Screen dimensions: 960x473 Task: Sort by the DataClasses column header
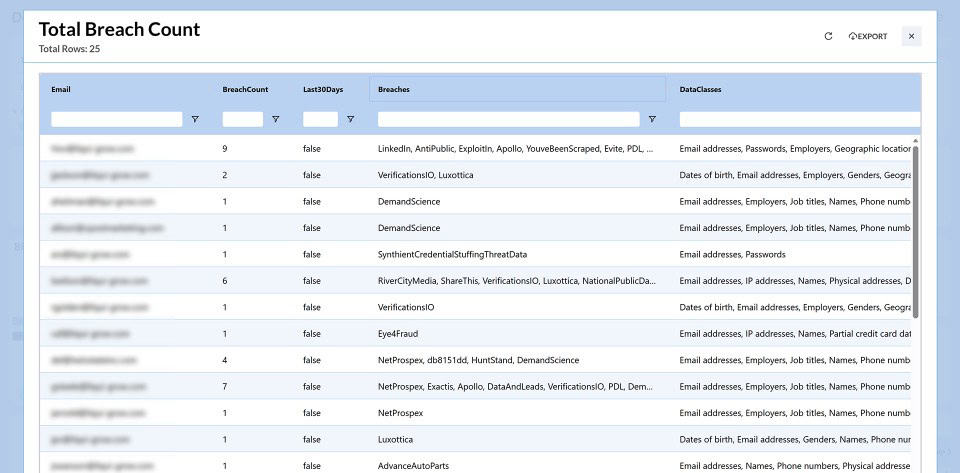[x=700, y=89]
